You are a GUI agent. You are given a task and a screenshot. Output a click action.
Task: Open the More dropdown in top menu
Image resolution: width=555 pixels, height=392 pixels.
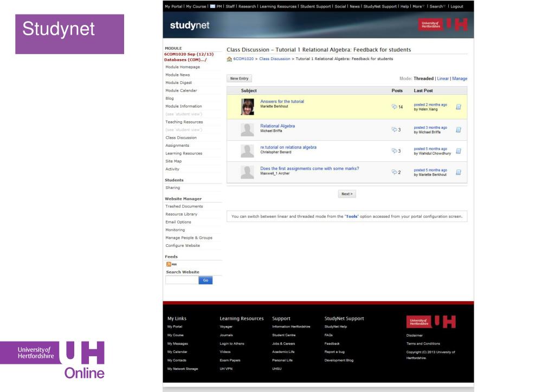coord(418,6)
